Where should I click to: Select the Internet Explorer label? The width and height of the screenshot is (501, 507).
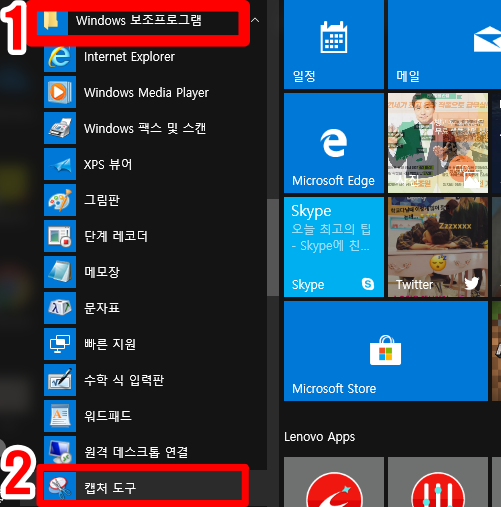point(129,57)
